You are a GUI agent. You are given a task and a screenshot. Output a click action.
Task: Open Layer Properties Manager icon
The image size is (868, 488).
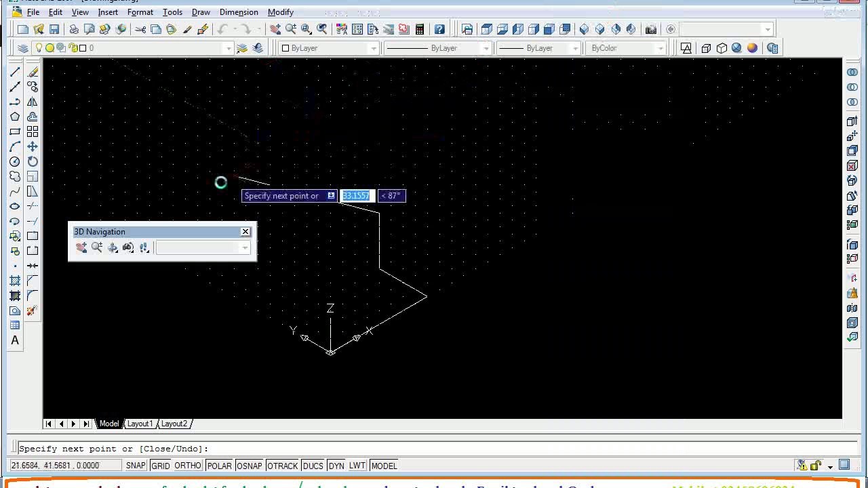pos(23,48)
